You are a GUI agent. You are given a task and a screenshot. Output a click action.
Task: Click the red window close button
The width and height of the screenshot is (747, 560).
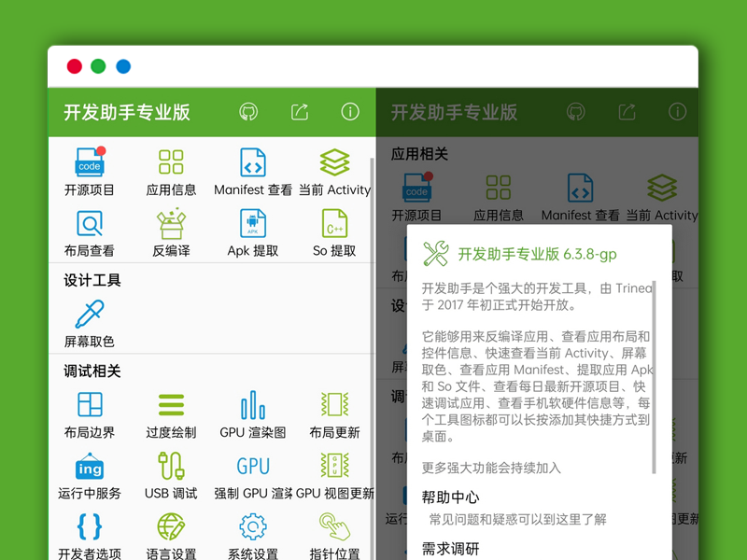[x=75, y=66]
